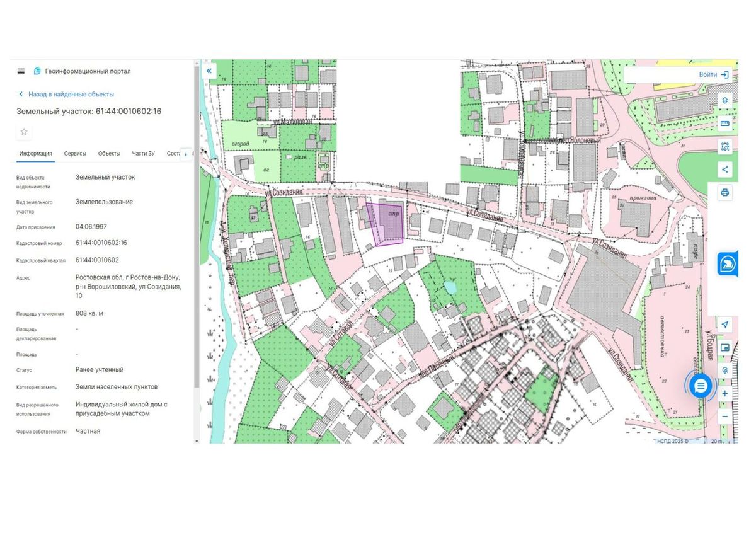Image resolution: width=756 pixels, height=535 pixels.
Task: Open the chat assistant bubble
Action: click(x=701, y=385)
